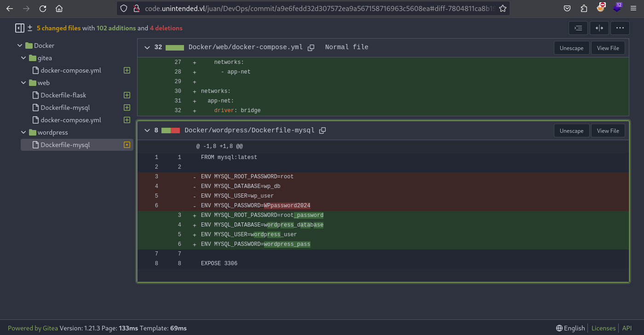Copy the docker-compose.yml file path

[x=311, y=47]
